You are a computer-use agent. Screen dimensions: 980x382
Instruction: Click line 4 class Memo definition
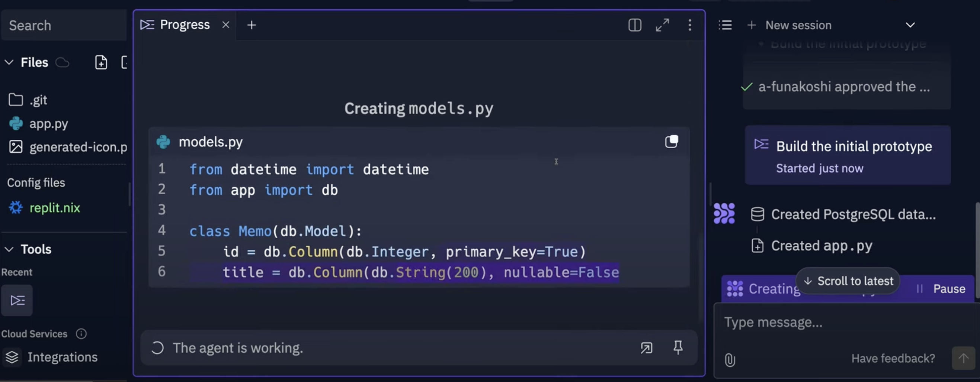(275, 231)
